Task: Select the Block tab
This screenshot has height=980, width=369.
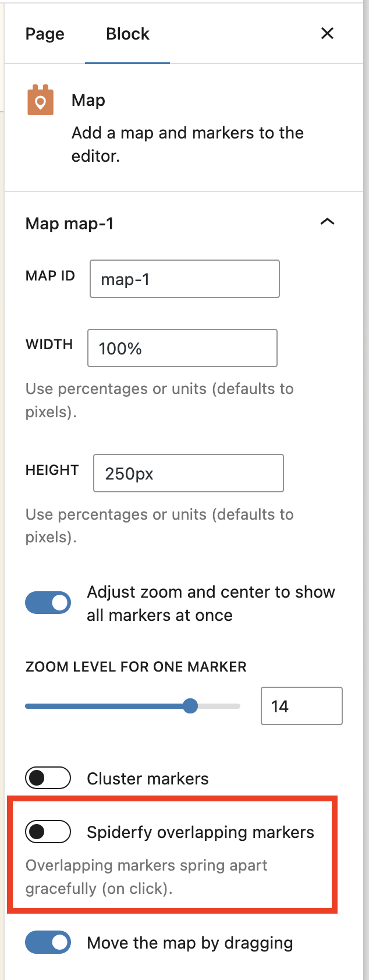Action: pyautogui.click(x=127, y=34)
